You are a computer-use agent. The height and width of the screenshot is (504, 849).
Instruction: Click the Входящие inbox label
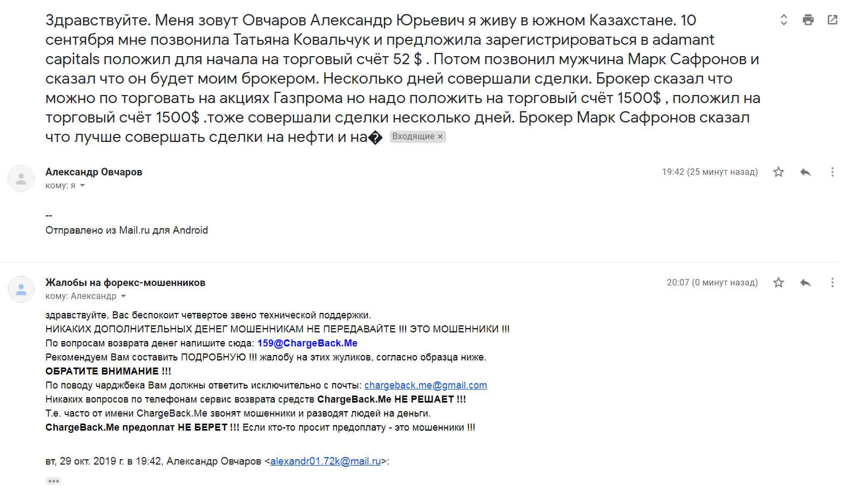pyautogui.click(x=413, y=137)
